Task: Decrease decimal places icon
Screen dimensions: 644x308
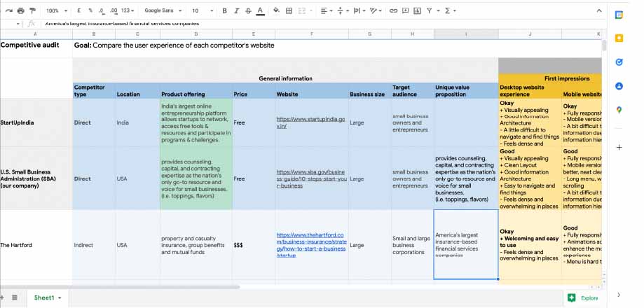Action: [102, 10]
